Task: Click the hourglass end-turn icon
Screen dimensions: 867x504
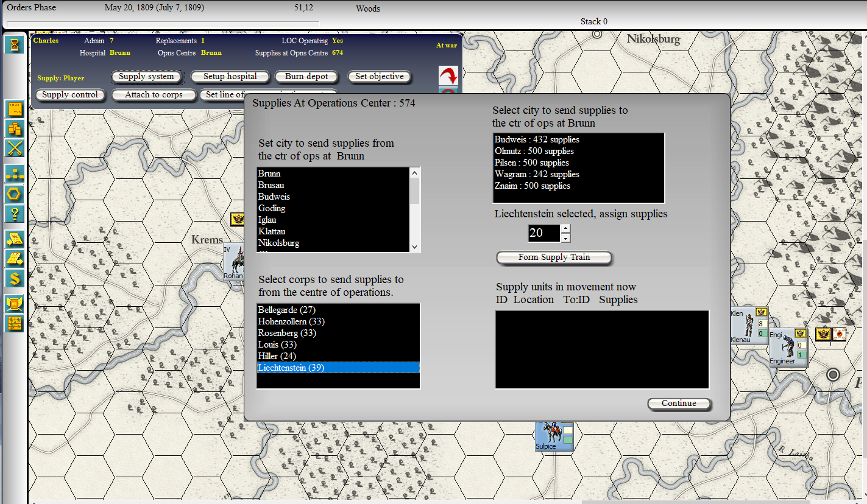Action: (15, 44)
